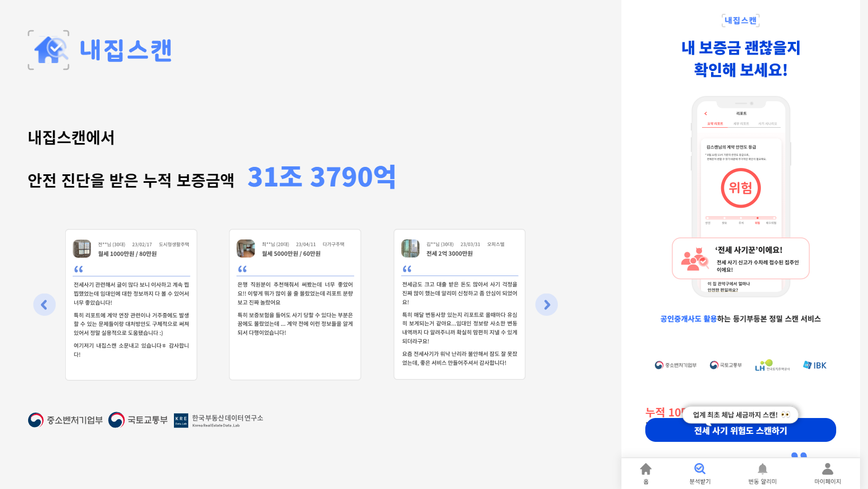
Task: Open the 마이페이지 profile tab
Action: [828, 474]
